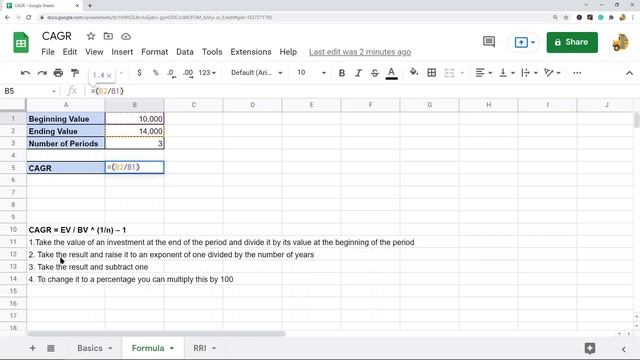
Task: Open the Help menu
Action: 288,52
